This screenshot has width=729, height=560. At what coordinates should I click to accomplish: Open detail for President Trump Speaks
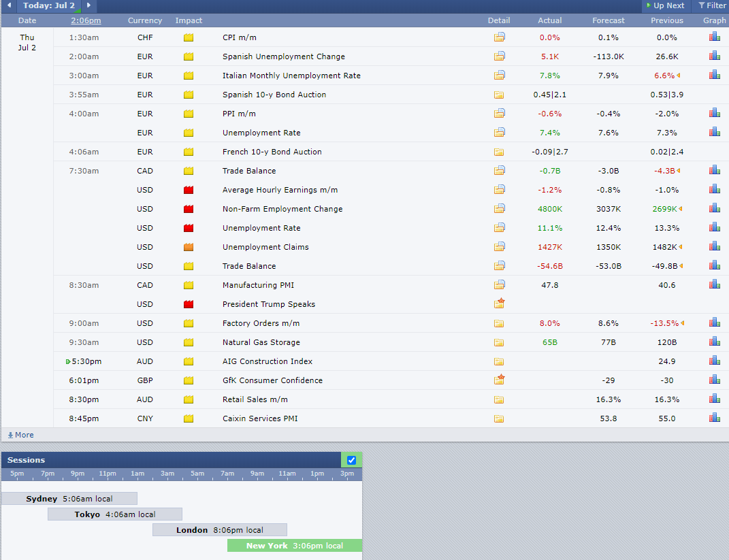coord(499,303)
